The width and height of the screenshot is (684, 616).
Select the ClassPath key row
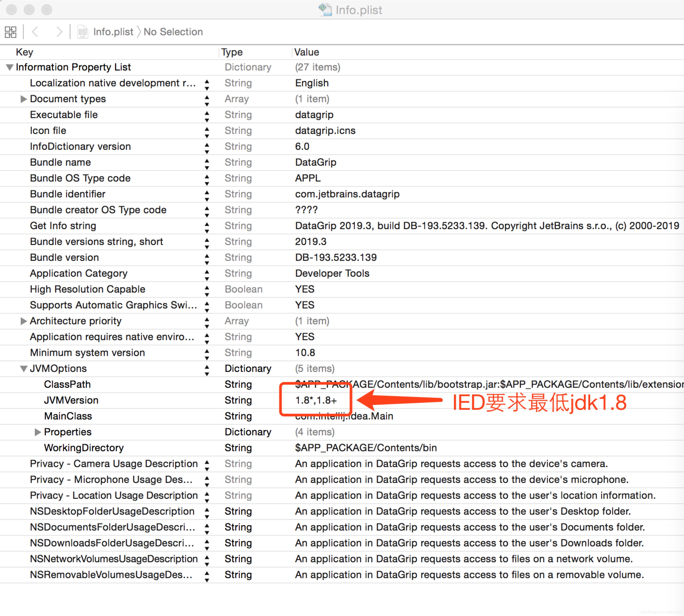pos(67,384)
